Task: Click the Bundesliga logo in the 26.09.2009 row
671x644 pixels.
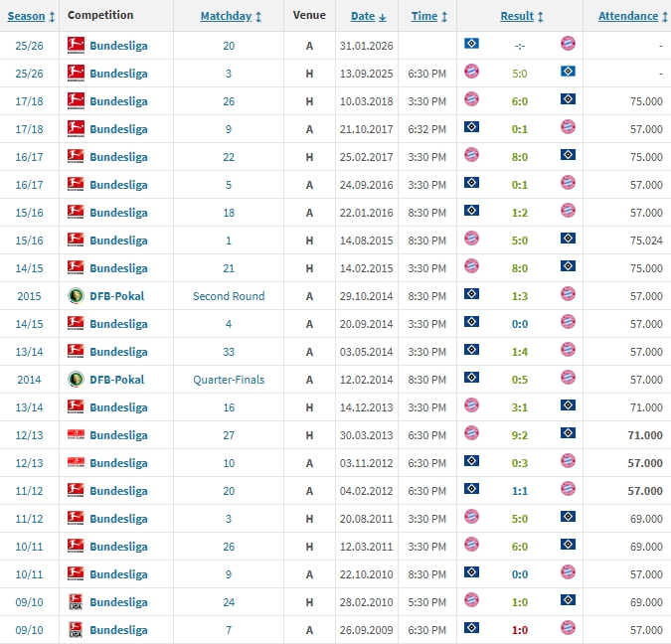Action: coord(76,629)
